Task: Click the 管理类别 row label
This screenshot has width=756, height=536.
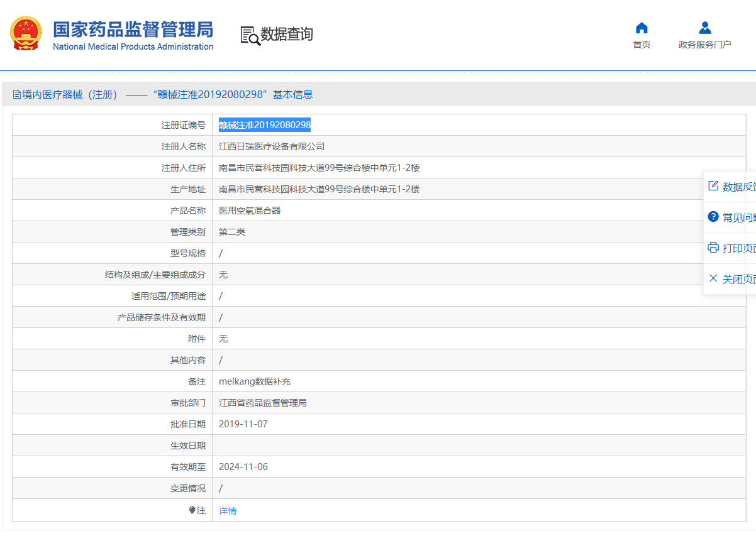Action: coord(188,232)
